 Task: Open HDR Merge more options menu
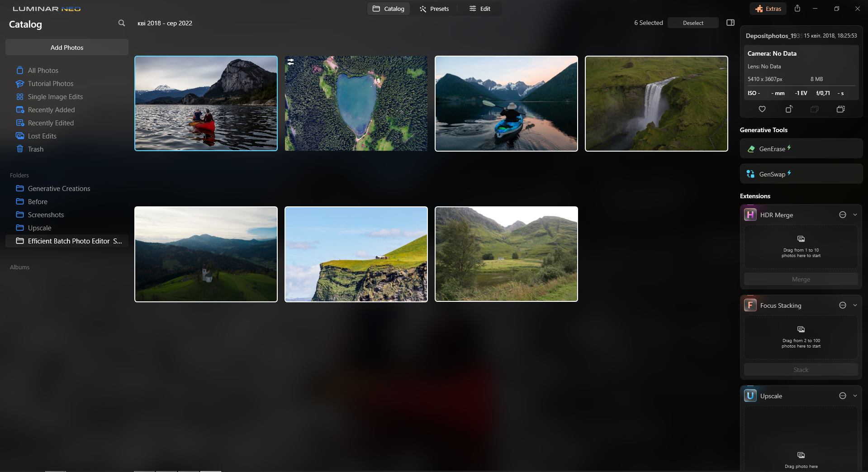coord(843,215)
